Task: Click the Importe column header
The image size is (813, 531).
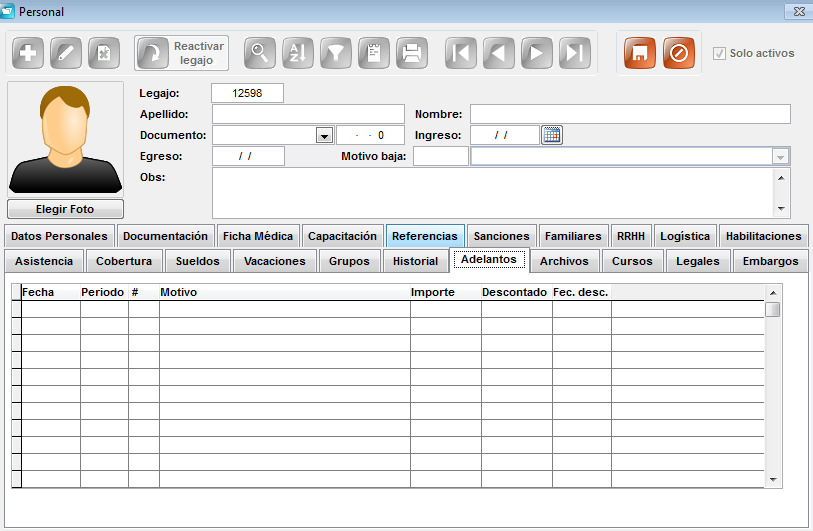Action: (x=446, y=292)
